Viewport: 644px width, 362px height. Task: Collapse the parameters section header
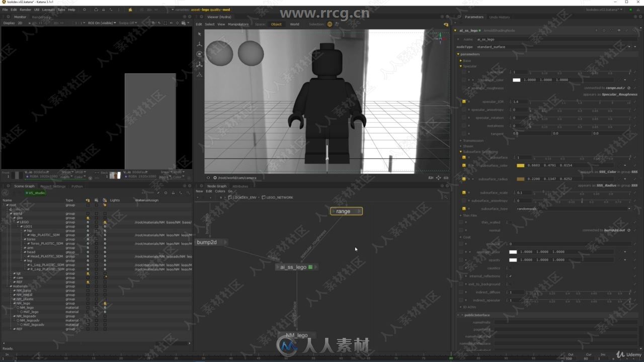pyautogui.click(x=458, y=54)
